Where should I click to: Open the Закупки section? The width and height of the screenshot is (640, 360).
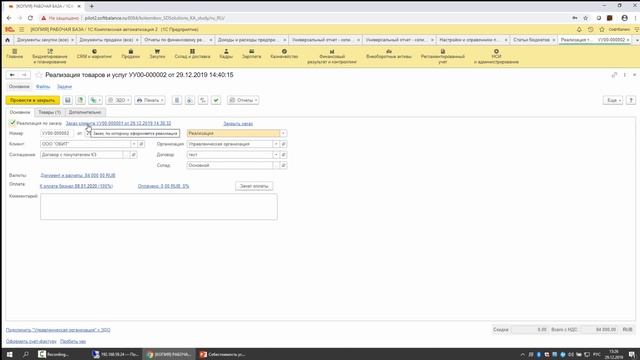click(157, 54)
